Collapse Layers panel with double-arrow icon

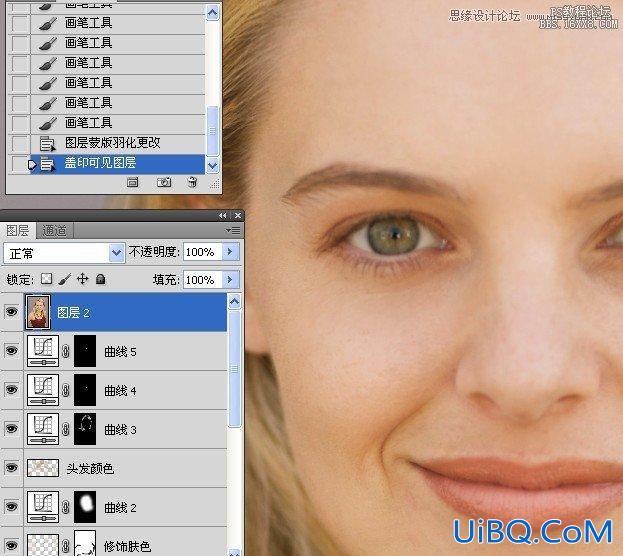[x=223, y=215]
